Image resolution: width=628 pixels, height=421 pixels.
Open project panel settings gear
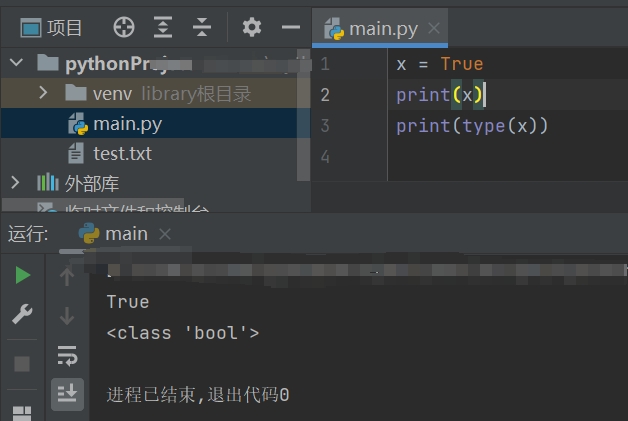[252, 28]
